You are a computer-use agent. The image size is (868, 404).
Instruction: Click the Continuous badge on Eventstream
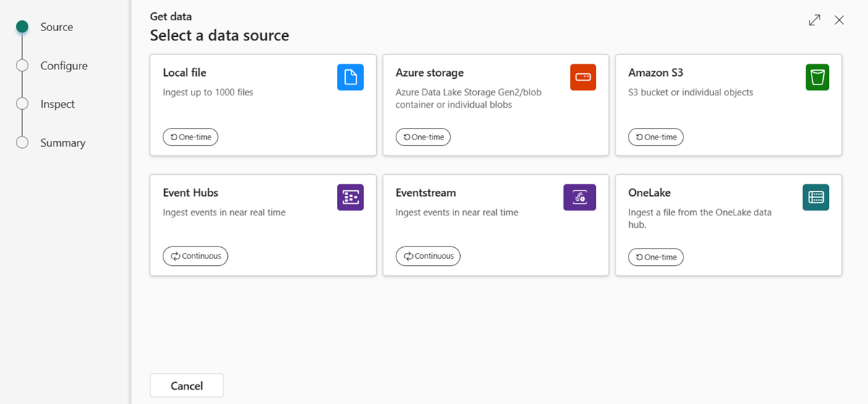(x=428, y=256)
